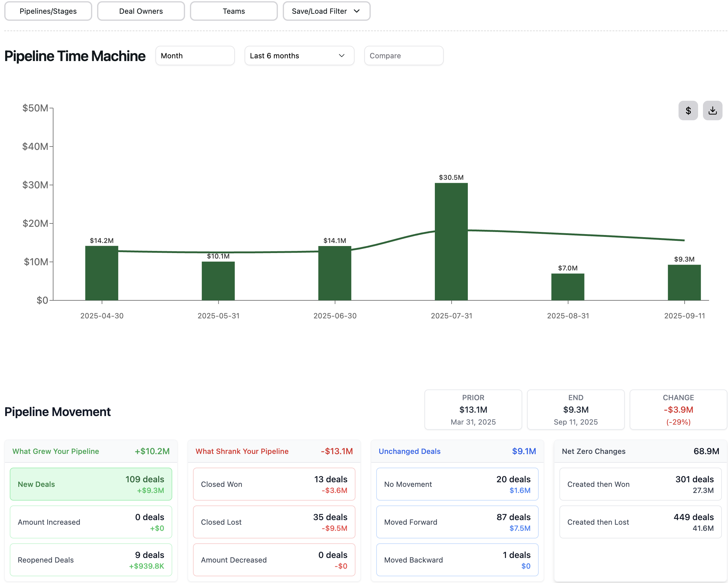Open the Closed Won deals card
The image size is (728, 583).
click(274, 484)
